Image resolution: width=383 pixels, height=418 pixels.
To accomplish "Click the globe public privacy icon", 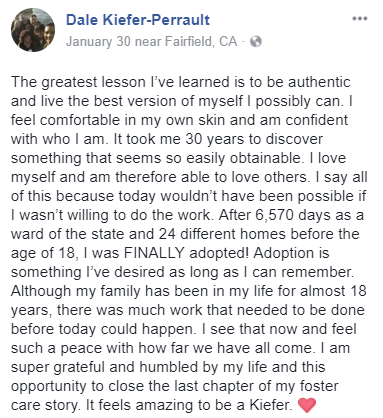I will (255, 42).
